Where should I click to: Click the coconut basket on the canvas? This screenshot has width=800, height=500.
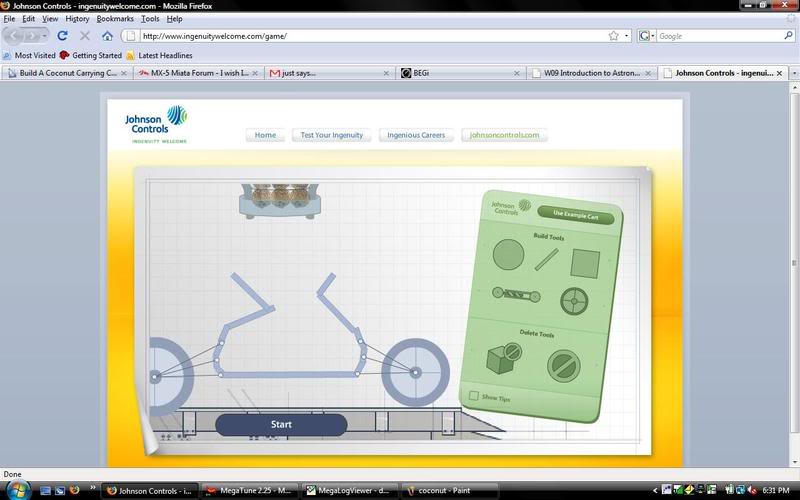pos(280,201)
